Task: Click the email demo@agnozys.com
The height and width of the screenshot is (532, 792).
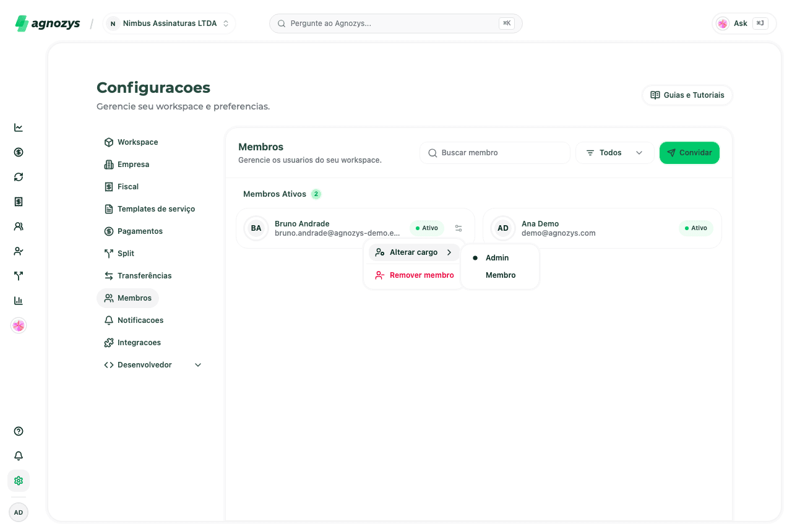Action: click(559, 233)
